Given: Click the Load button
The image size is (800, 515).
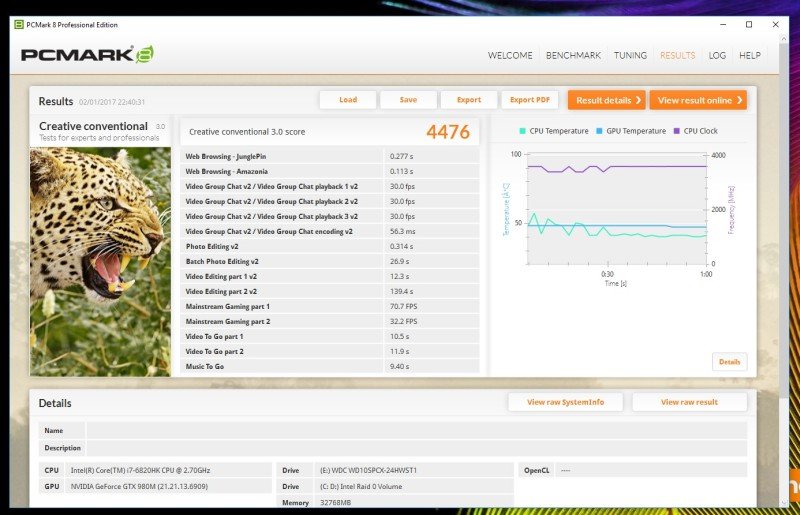Looking at the screenshot, I should pyautogui.click(x=348, y=100).
